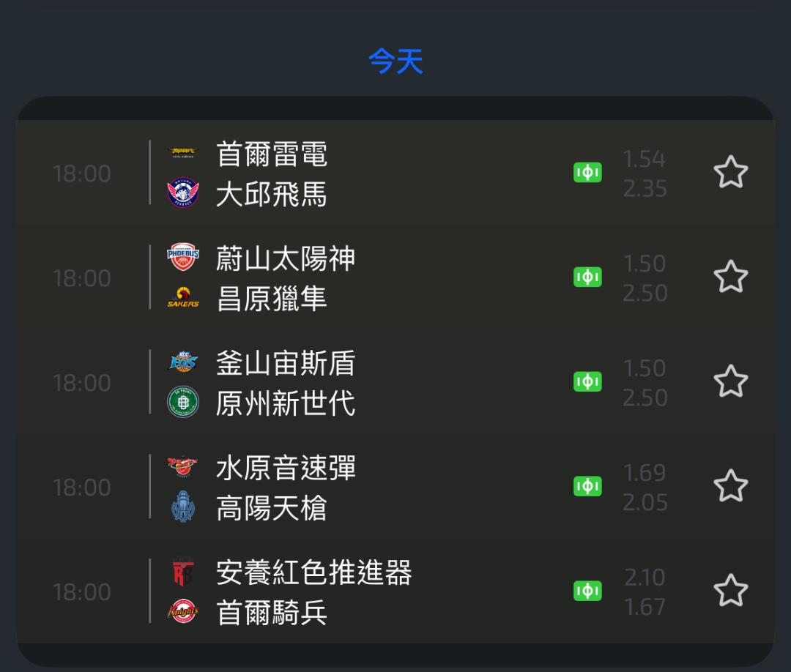Click green live icon for 釜山宙斯盾 match
The width and height of the screenshot is (791, 672).
point(587,382)
